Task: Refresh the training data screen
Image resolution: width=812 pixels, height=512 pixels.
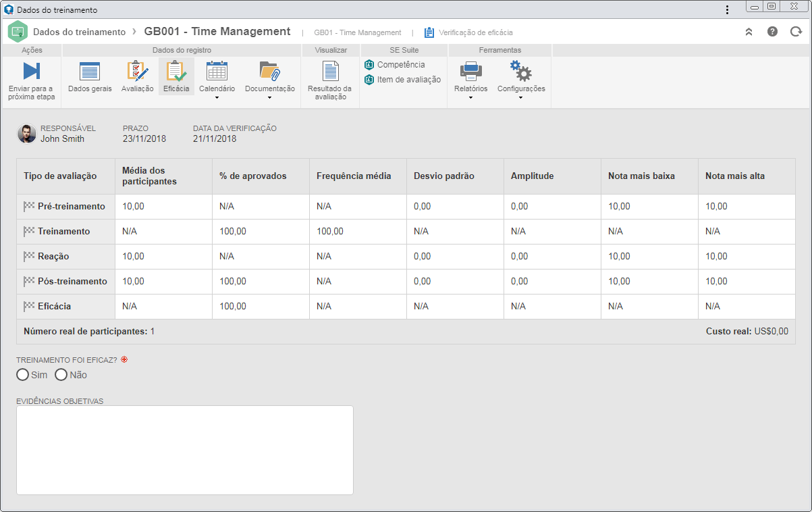Action: click(796, 32)
